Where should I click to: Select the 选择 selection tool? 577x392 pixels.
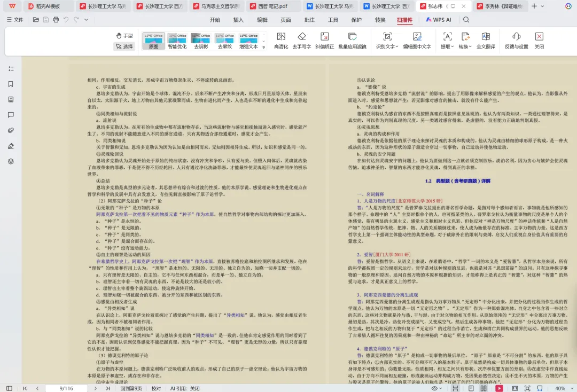tap(124, 46)
